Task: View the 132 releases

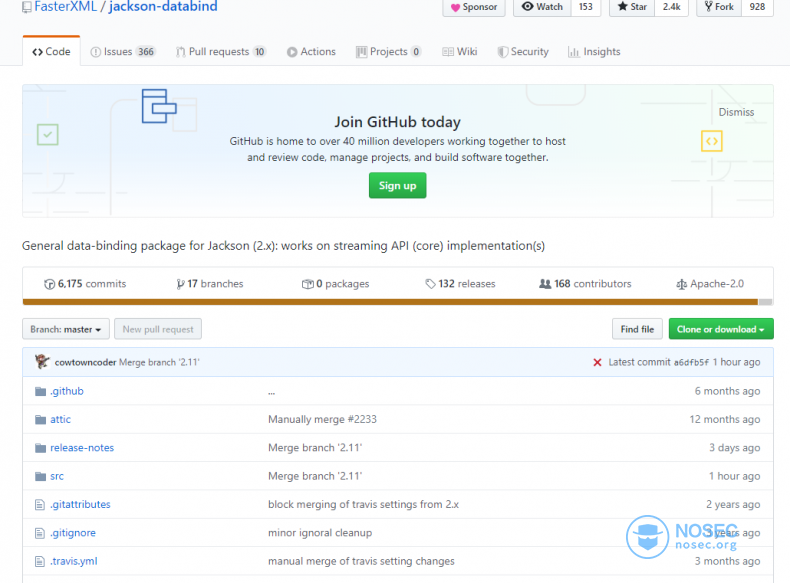Action: click(x=460, y=284)
